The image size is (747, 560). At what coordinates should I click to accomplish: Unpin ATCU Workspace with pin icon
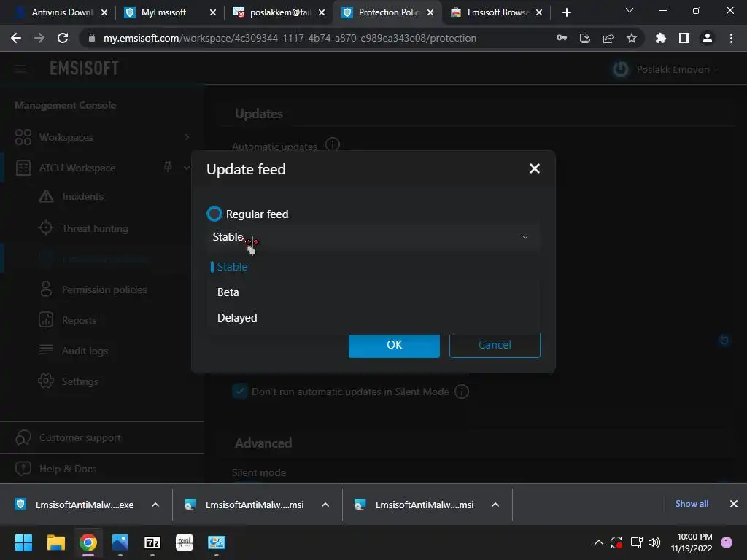[x=168, y=167]
